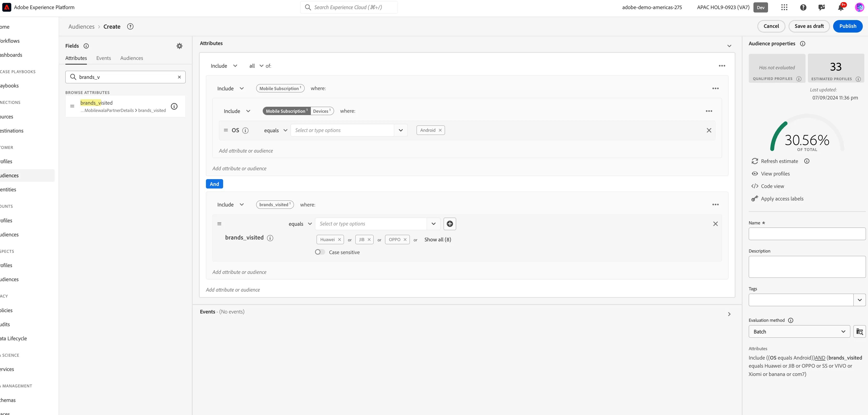Show info for Estimated Profiles
868x415 pixels.
coord(858,79)
